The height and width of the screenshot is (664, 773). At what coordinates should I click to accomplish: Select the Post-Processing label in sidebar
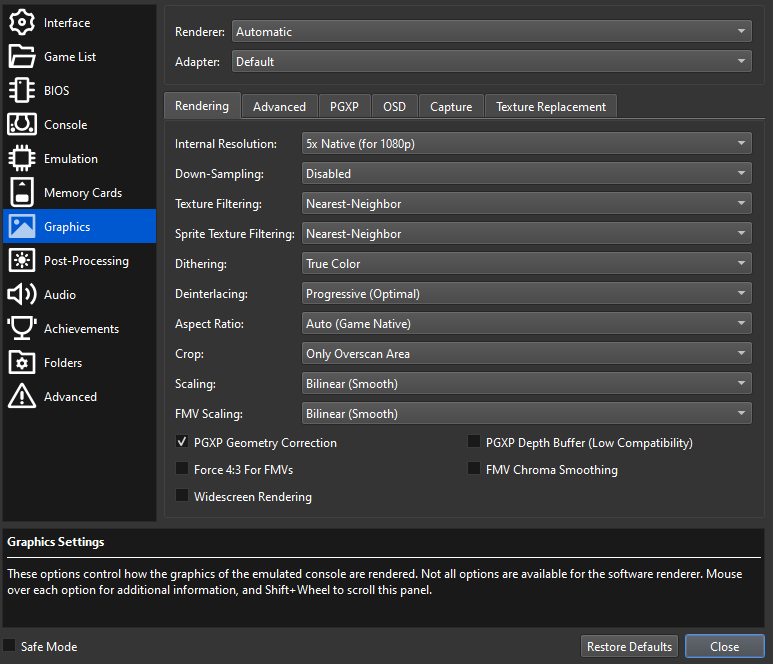[x=86, y=261]
